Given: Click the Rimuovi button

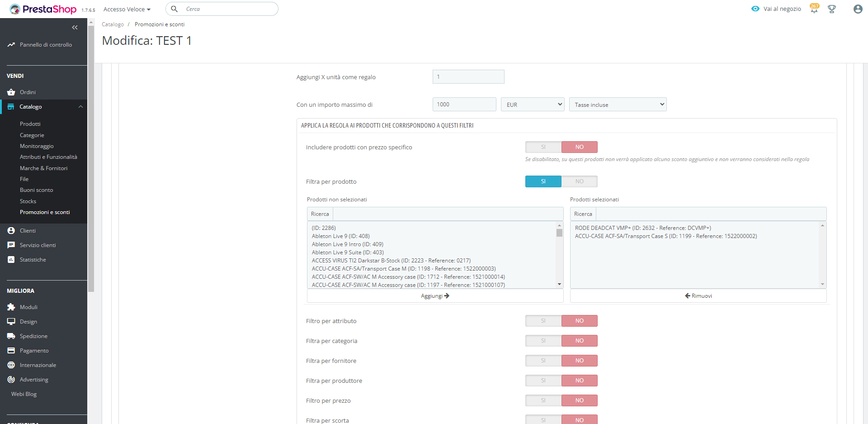Looking at the screenshot, I should [698, 296].
